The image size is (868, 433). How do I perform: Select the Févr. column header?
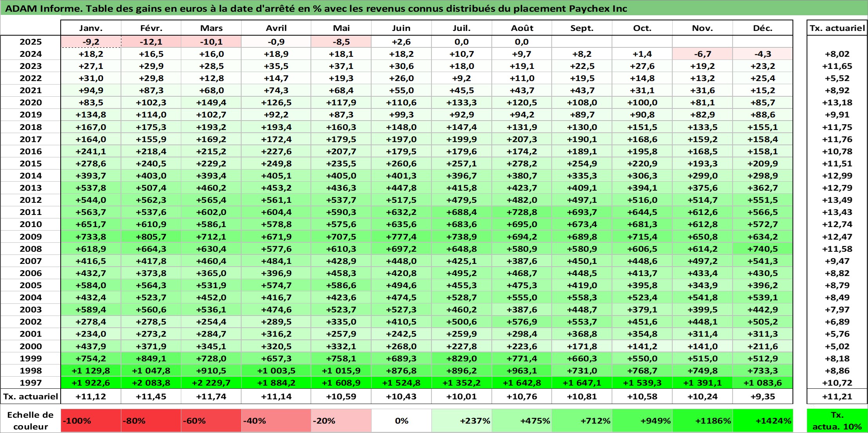(151, 28)
